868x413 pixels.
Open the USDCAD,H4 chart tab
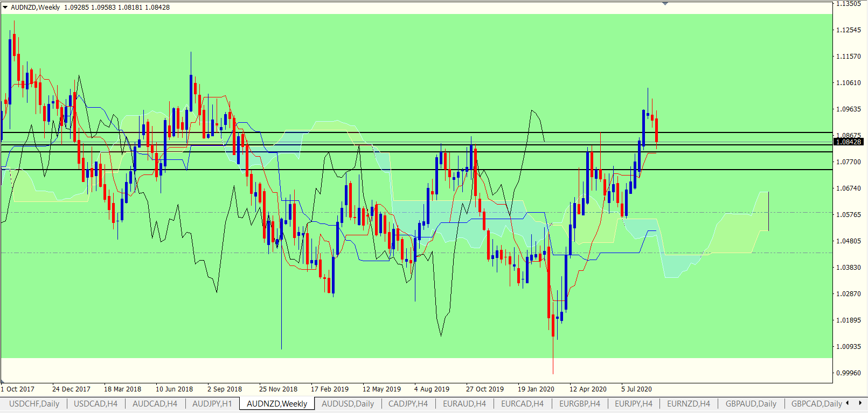(x=95, y=404)
